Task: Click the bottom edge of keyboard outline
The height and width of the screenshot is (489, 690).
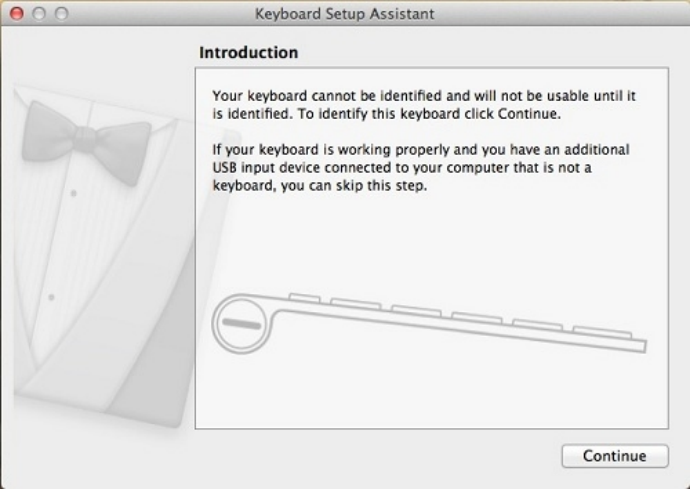Action: (x=462, y=331)
